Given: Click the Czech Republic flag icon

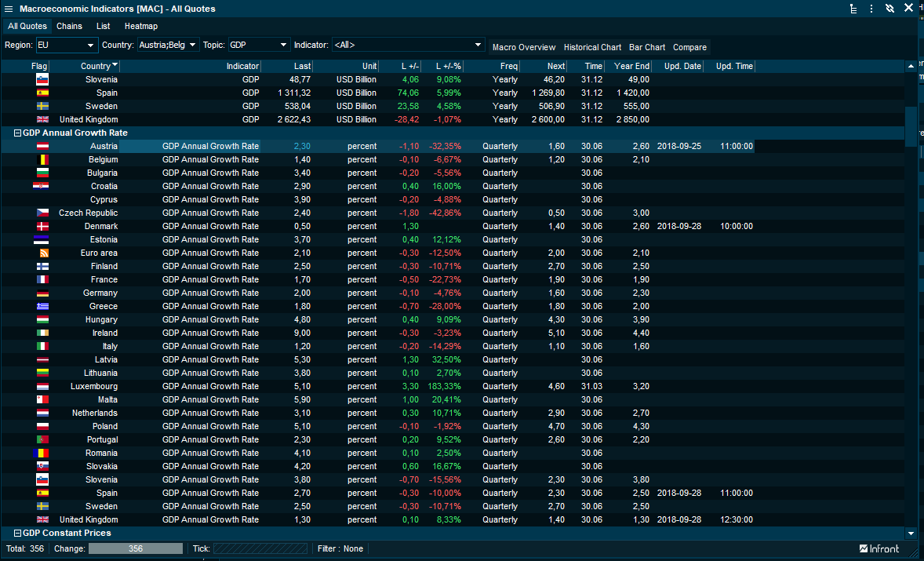Looking at the screenshot, I should coord(42,213).
